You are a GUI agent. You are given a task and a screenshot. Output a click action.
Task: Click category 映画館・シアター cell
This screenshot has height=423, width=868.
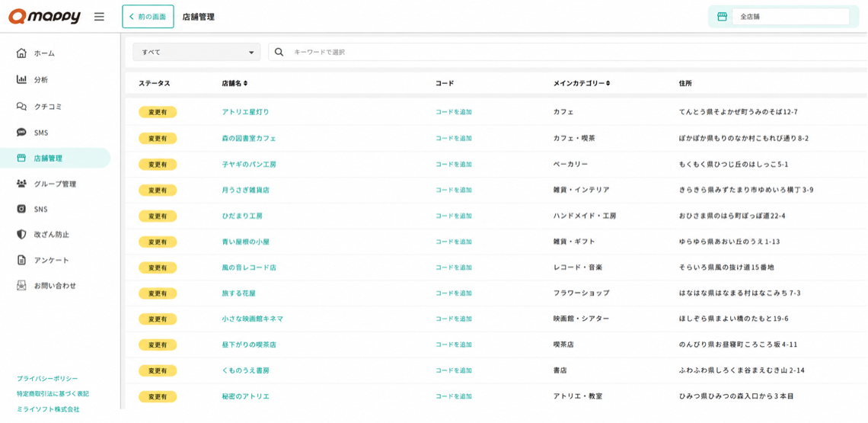pyautogui.click(x=581, y=319)
